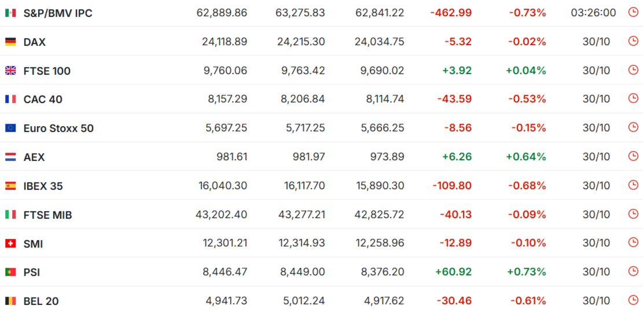
Task: Click the IBEX 35 change value -109.80
Action: tap(452, 186)
